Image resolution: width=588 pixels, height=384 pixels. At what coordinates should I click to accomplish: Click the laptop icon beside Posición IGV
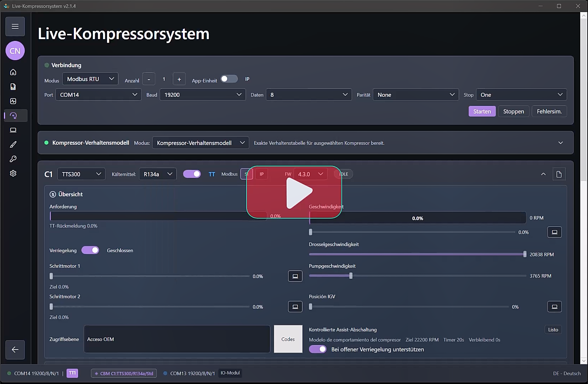(555, 307)
